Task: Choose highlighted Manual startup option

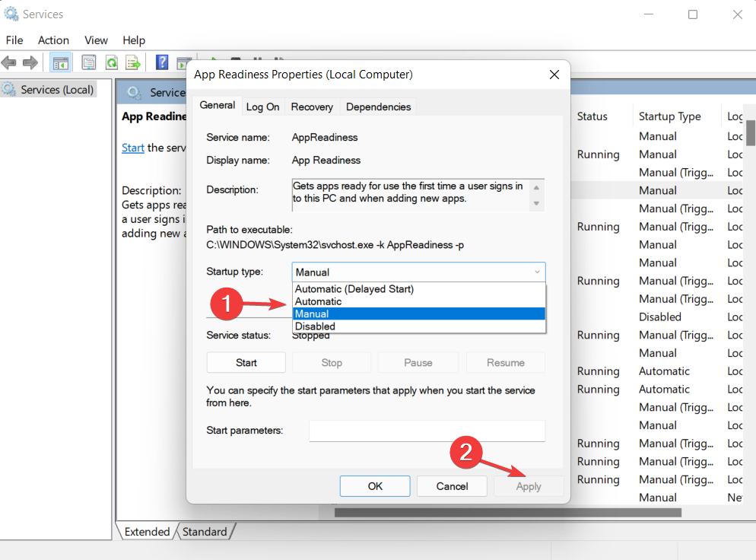Action: point(418,314)
